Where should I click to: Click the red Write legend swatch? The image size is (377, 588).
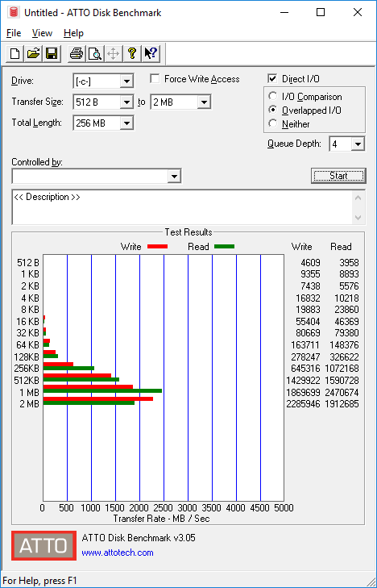tap(157, 247)
